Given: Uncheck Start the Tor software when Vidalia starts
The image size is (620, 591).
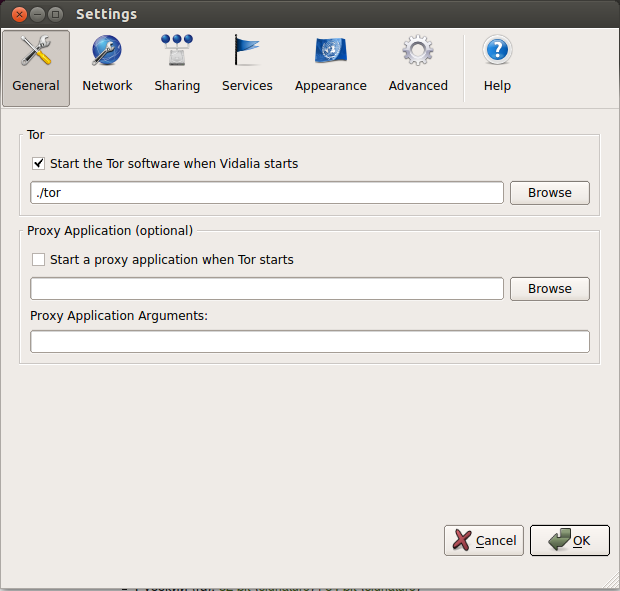Looking at the screenshot, I should pos(38,163).
